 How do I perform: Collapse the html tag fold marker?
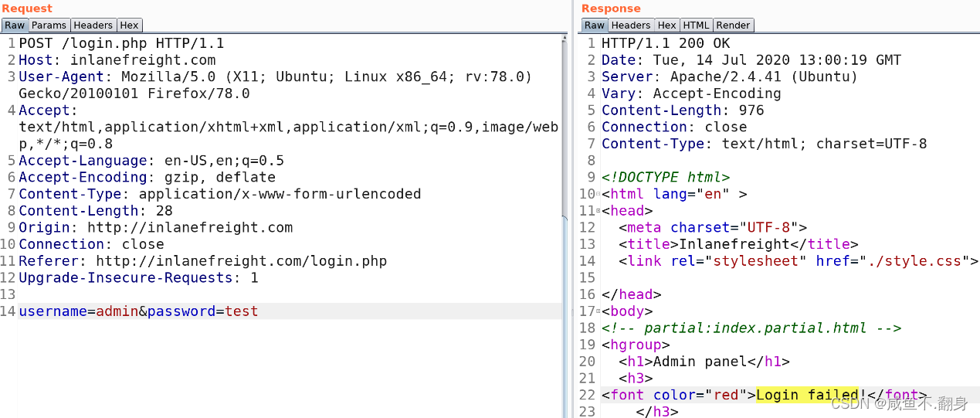coord(598,195)
